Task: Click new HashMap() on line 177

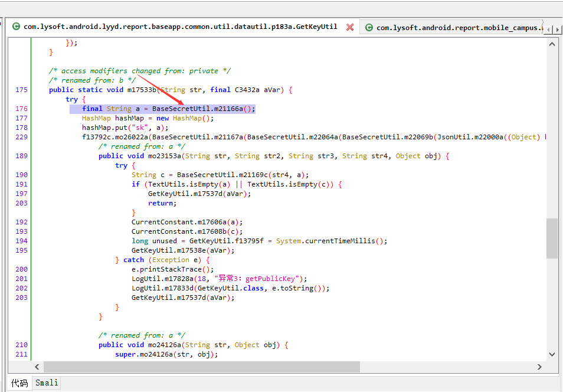Action: click(x=185, y=118)
